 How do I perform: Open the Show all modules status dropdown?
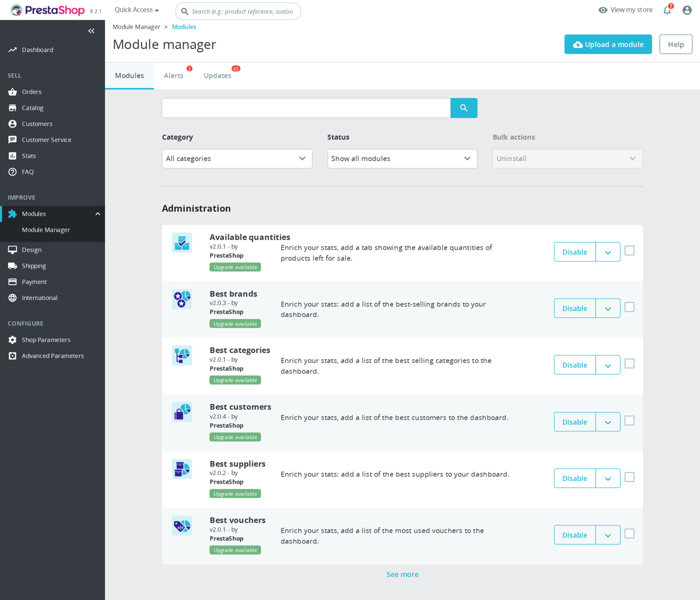coord(402,159)
